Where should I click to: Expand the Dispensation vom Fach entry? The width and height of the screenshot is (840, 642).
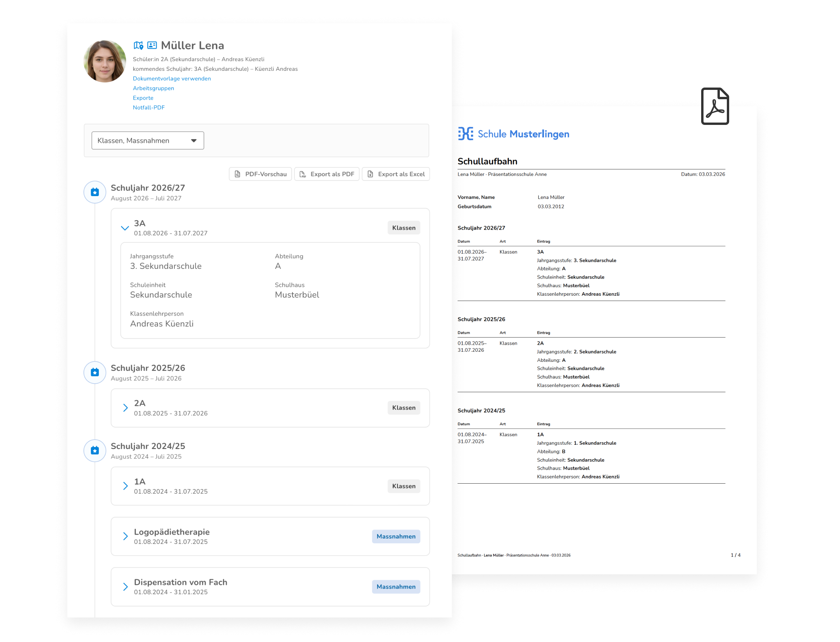125,587
